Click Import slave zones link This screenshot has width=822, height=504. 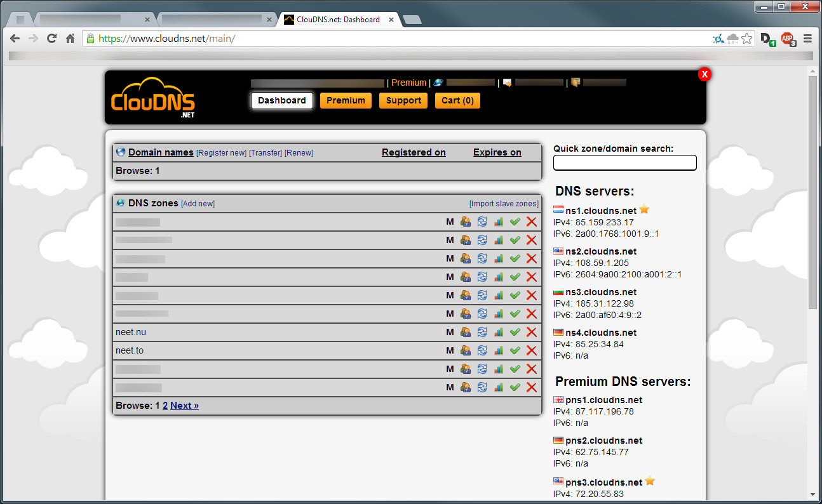tap(504, 204)
